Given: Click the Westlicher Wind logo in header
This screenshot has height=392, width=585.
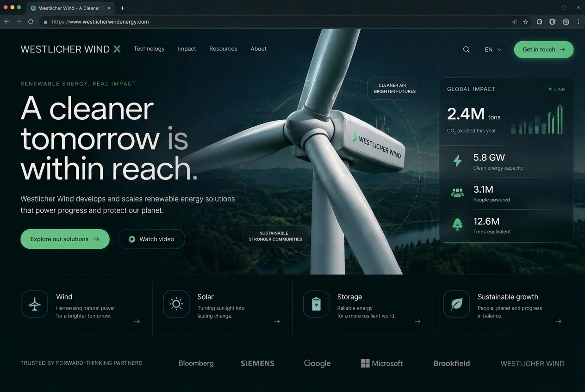Looking at the screenshot, I should (x=71, y=49).
